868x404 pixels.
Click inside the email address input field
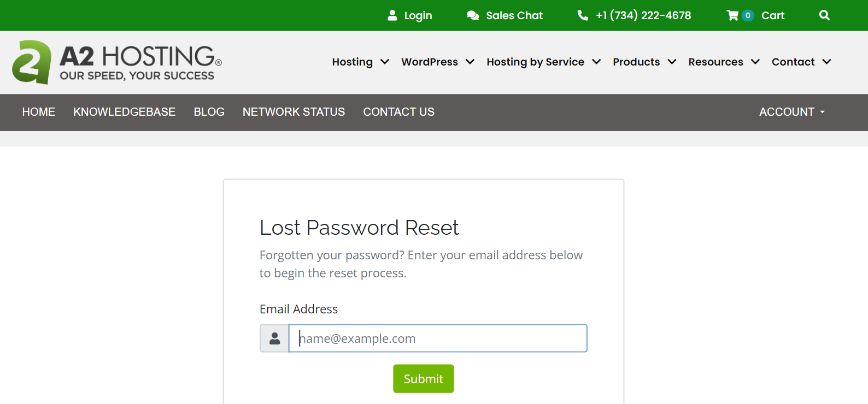click(437, 338)
